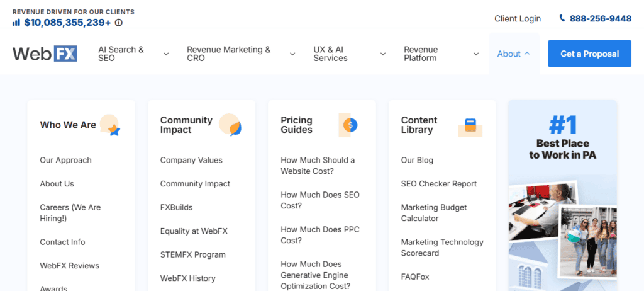644x291 pixels.
Task: Click the bar chart icon beside revenue figure
Action: pyautogui.click(x=16, y=22)
